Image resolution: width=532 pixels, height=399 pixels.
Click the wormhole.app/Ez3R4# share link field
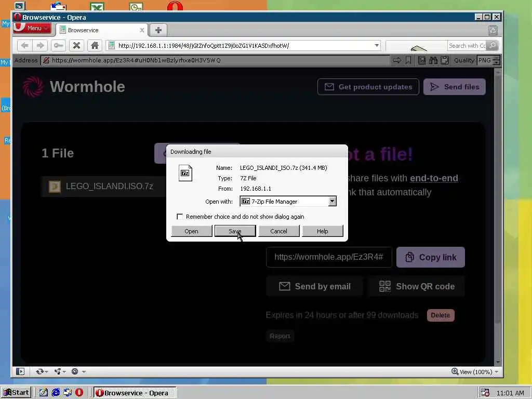pos(329,257)
